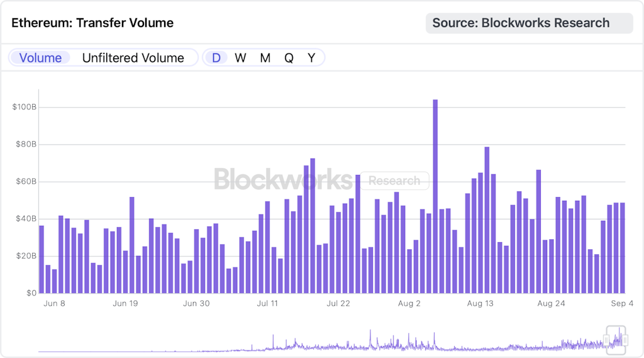
Task: Switch to weekly W interval
Action: [240, 58]
